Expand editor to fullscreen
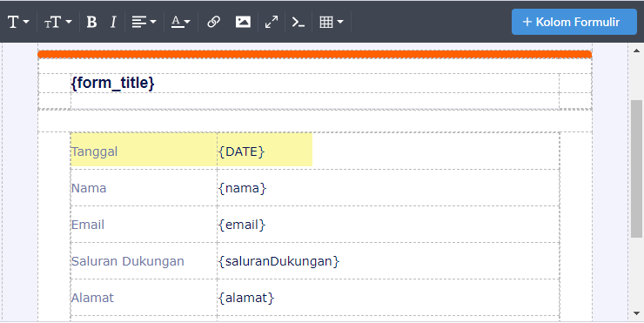The width and height of the screenshot is (644, 323). click(x=271, y=22)
